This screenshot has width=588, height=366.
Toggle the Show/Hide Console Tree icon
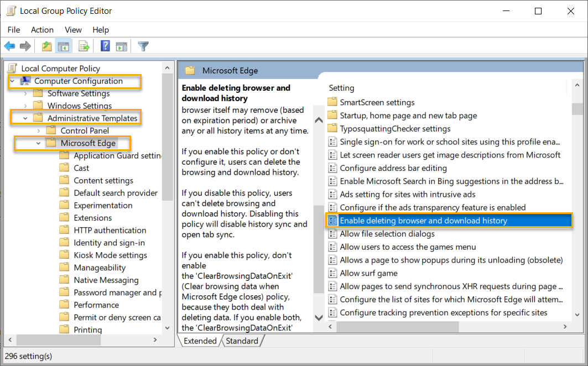pyautogui.click(x=64, y=46)
